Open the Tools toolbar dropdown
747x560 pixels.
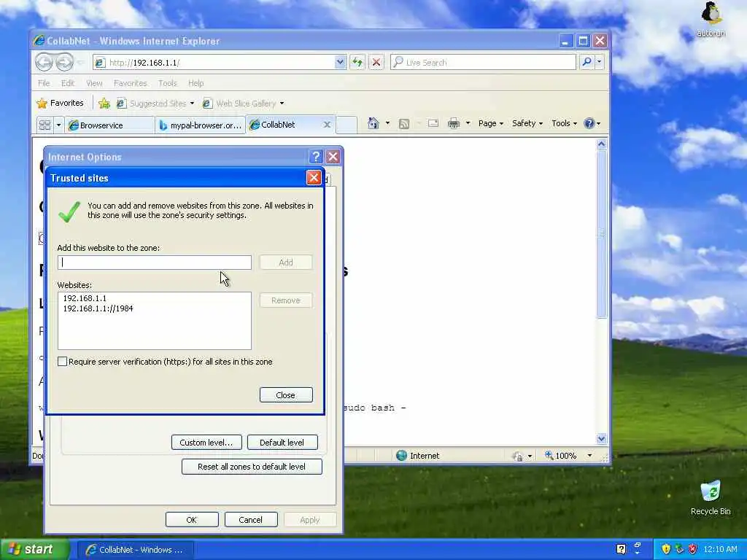pyautogui.click(x=564, y=123)
